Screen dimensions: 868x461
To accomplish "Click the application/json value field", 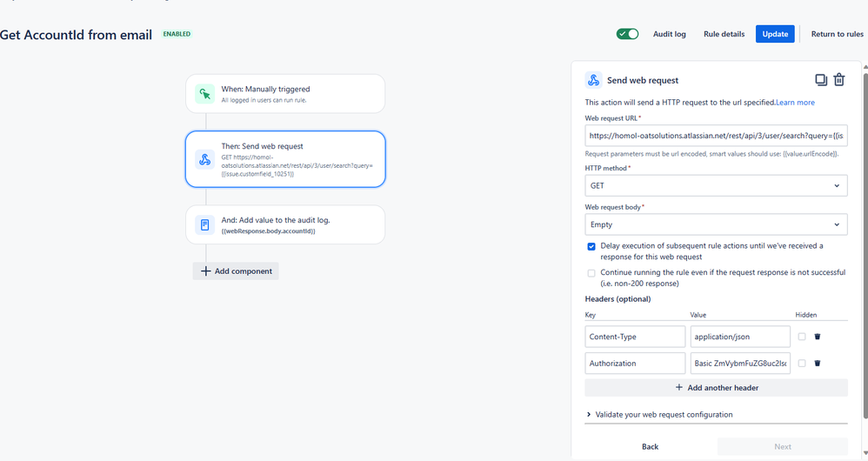I will [x=740, y=337].
